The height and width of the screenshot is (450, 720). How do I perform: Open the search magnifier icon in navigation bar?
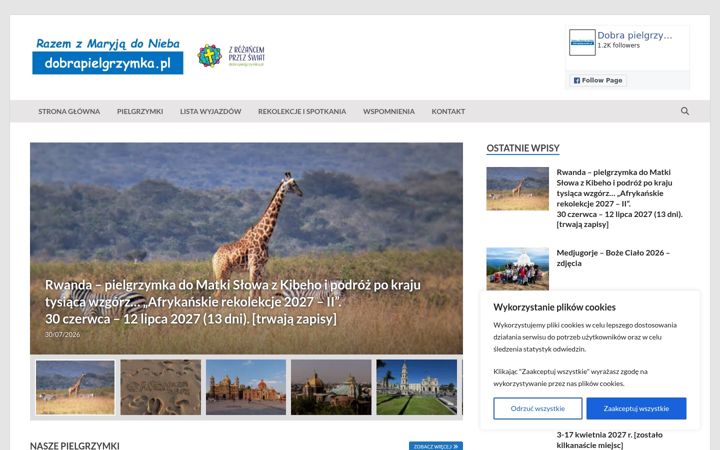click(x=685, y=111)
